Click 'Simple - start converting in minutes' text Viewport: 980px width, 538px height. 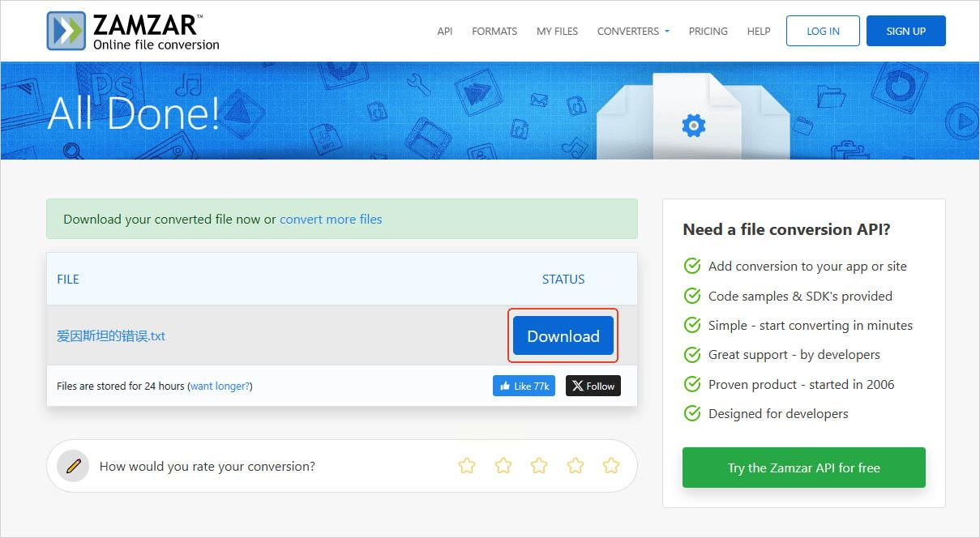point(811,325)
